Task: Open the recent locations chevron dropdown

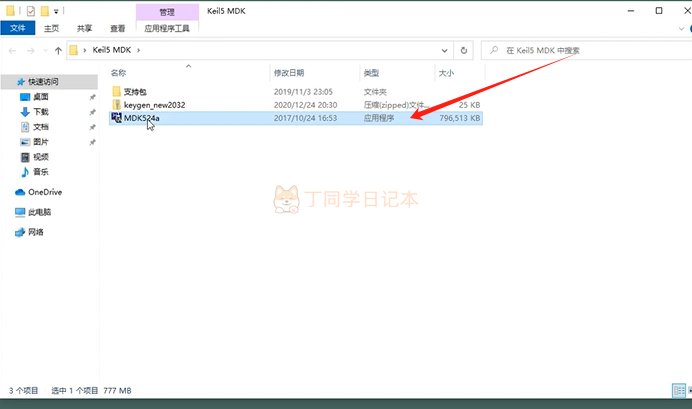Action: 45,50
